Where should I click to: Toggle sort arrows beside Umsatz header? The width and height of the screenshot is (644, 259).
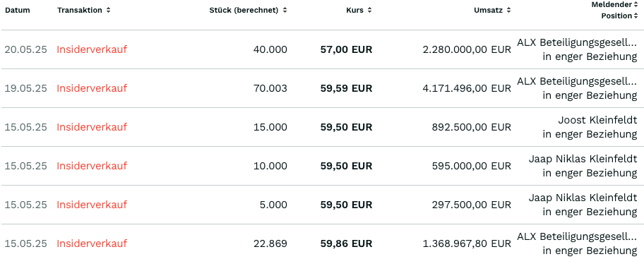[x=509, y=11]
